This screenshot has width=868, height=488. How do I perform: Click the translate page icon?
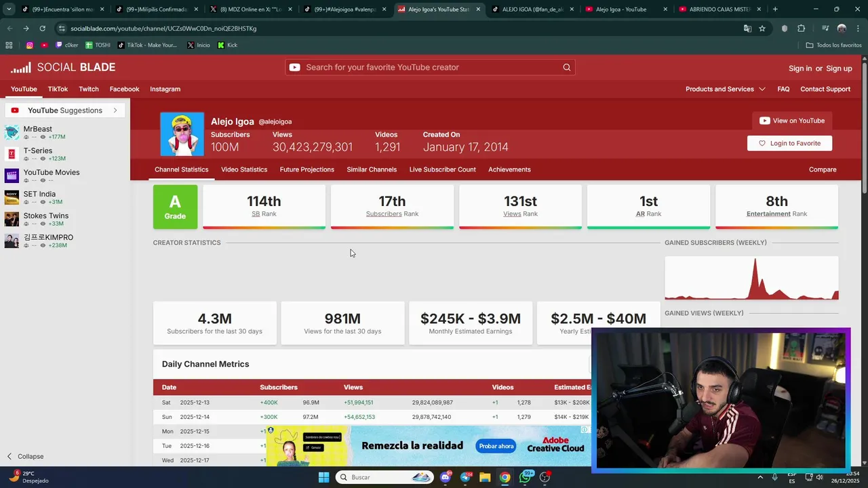(x=747, y=28)
